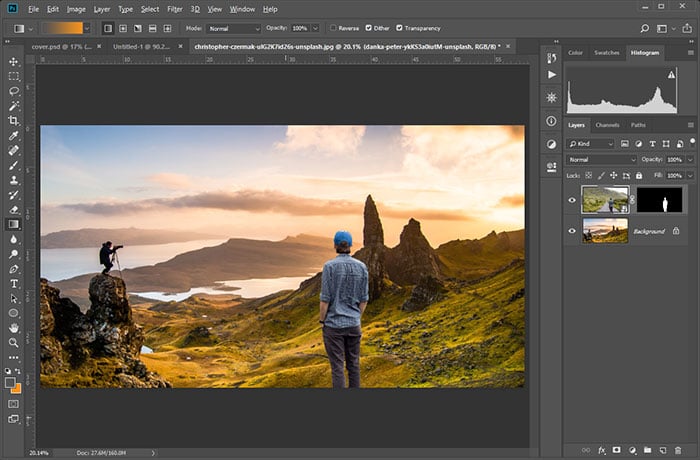The image size is (700, 460).
Task: Open the layer Opacity slider arrow
Action: (690, 159)
